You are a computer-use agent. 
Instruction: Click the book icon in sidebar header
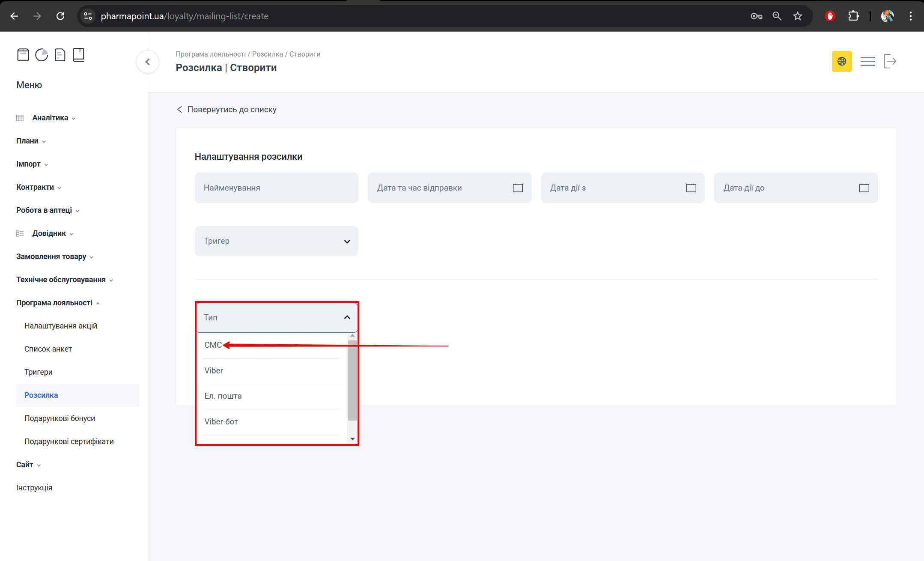78,55
